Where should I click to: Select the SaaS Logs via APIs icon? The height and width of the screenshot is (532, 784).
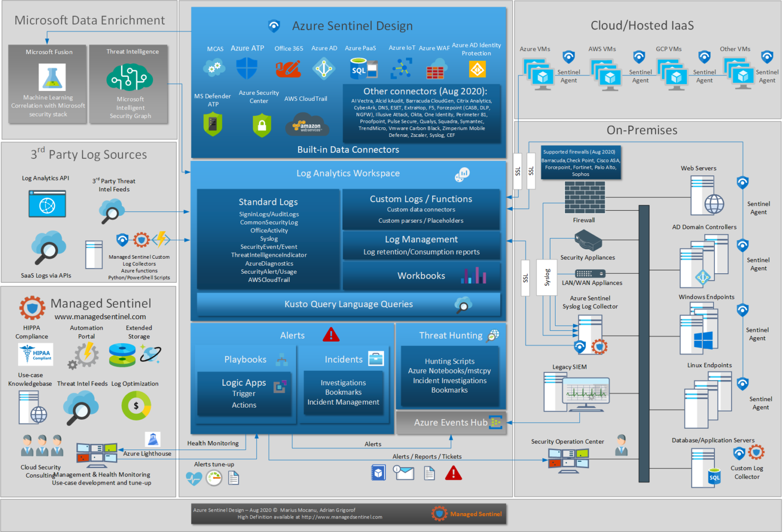(x=48, y=247)
